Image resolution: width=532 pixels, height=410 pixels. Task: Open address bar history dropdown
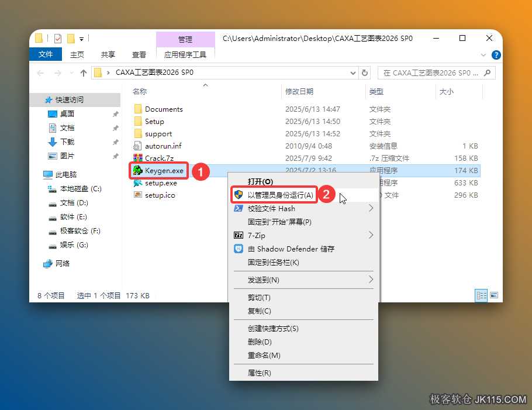click(353, 73)
